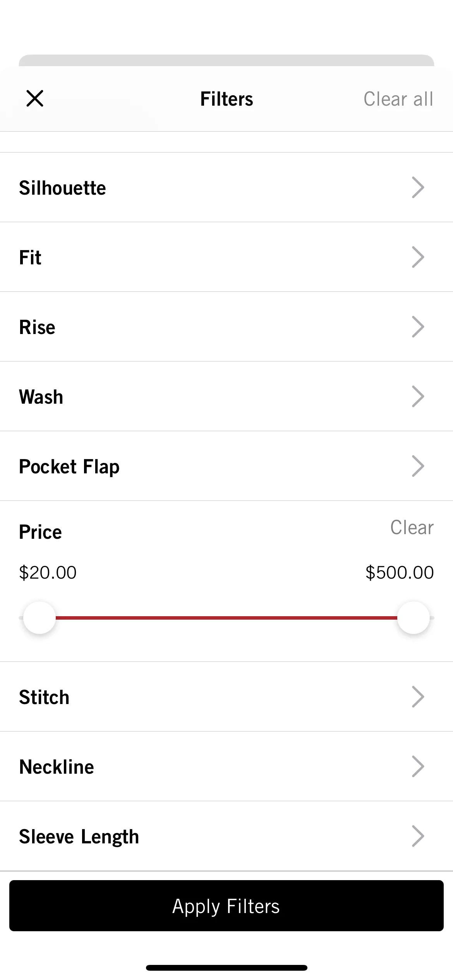Tap the chevron beside Neckline
Image resolution: width=453 pixels, height=980 pixels.
coord(418,766)
